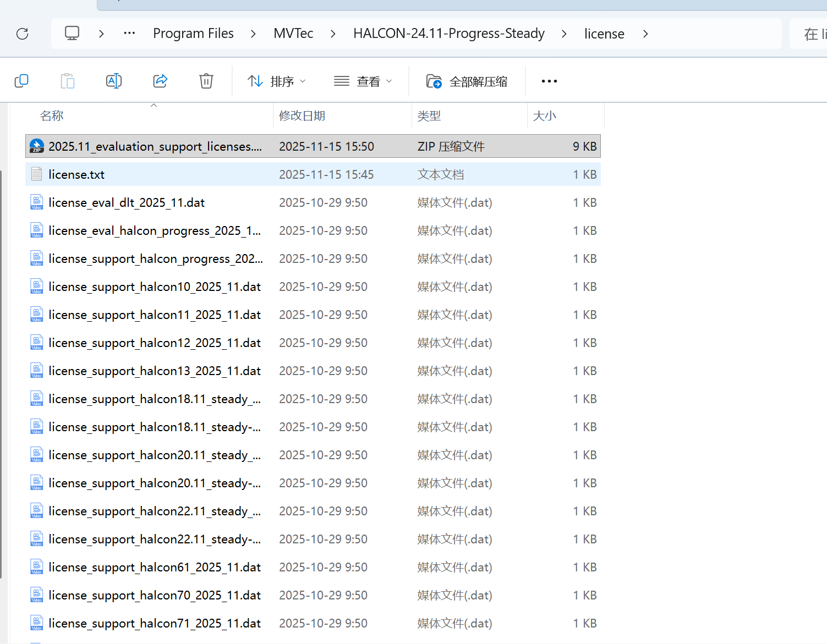827x644 pixels.
Task: Click the file icon of license_support_halcon10_2025_11.dat
Action: pos(37,287)
